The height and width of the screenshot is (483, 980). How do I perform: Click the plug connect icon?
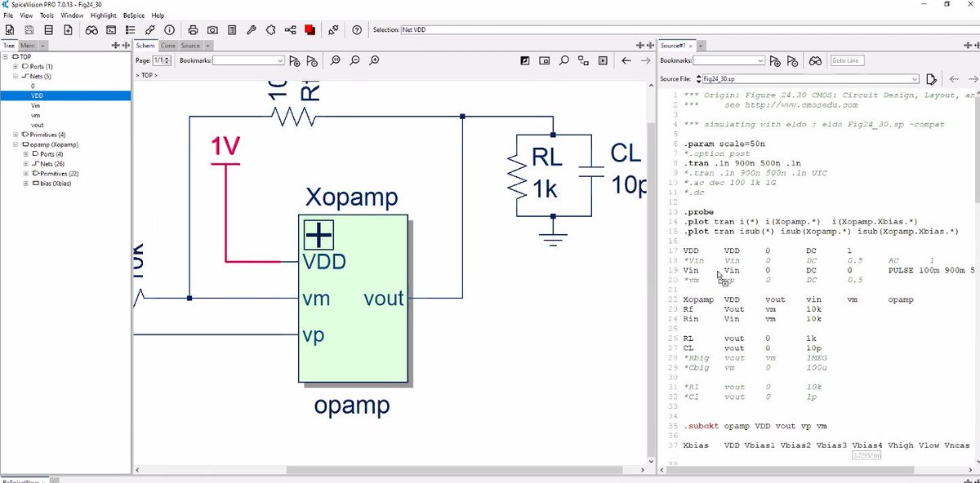tap(333, 29)
